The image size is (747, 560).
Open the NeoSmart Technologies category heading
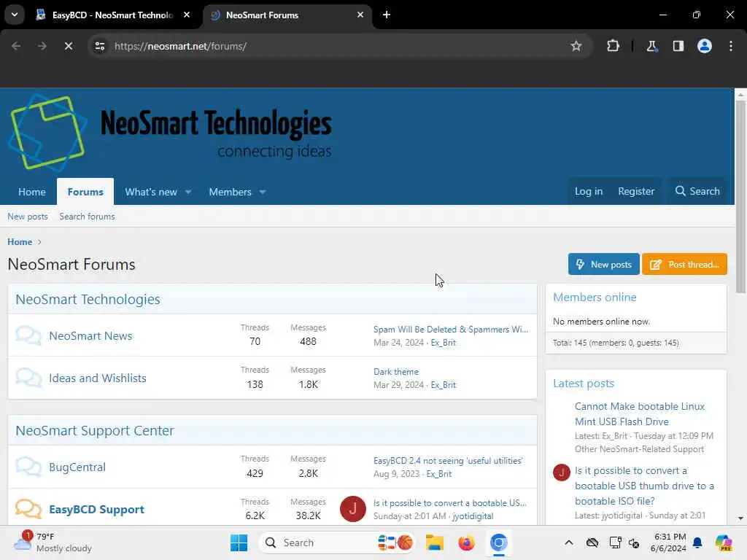[88, 299]
